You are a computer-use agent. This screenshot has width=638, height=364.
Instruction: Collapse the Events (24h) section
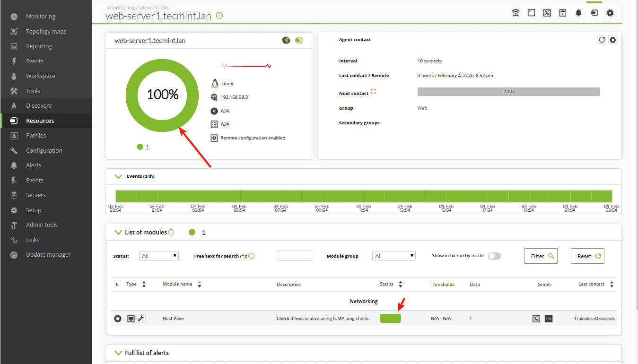(x=119, y=176)
